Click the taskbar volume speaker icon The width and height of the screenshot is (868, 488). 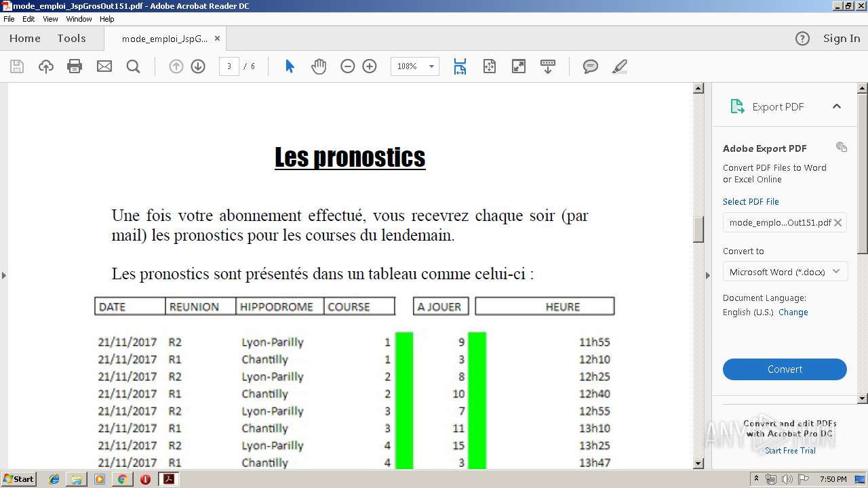pos(787,479)
